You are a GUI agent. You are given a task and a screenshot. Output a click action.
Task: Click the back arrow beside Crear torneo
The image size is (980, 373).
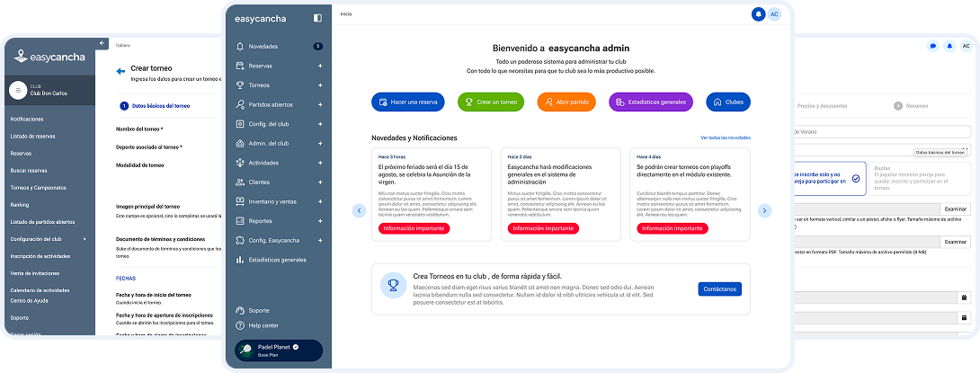(x=120, y=68)
